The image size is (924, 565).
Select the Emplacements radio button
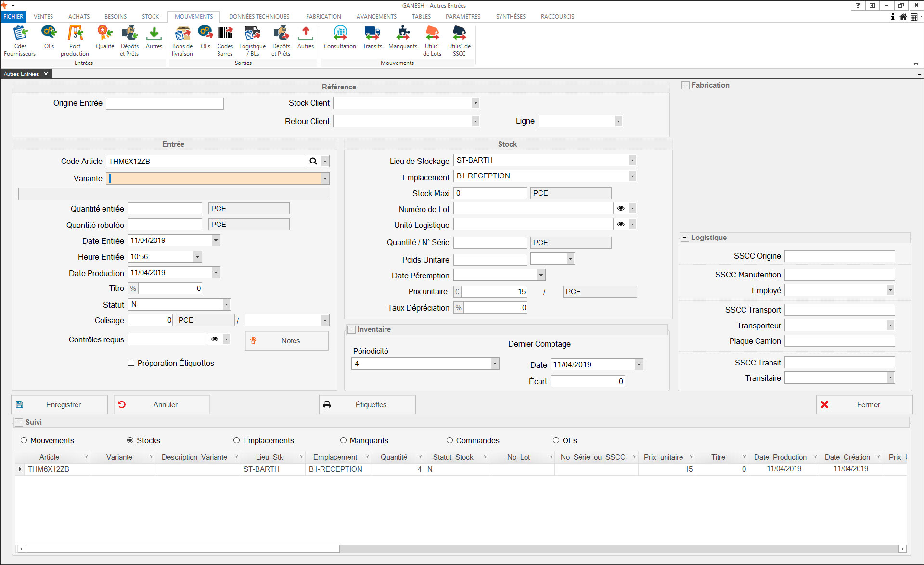[236, 440]
